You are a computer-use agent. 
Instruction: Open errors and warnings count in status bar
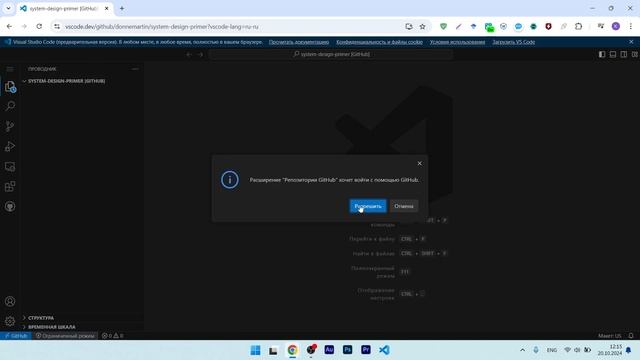click(x=112, y=336)
